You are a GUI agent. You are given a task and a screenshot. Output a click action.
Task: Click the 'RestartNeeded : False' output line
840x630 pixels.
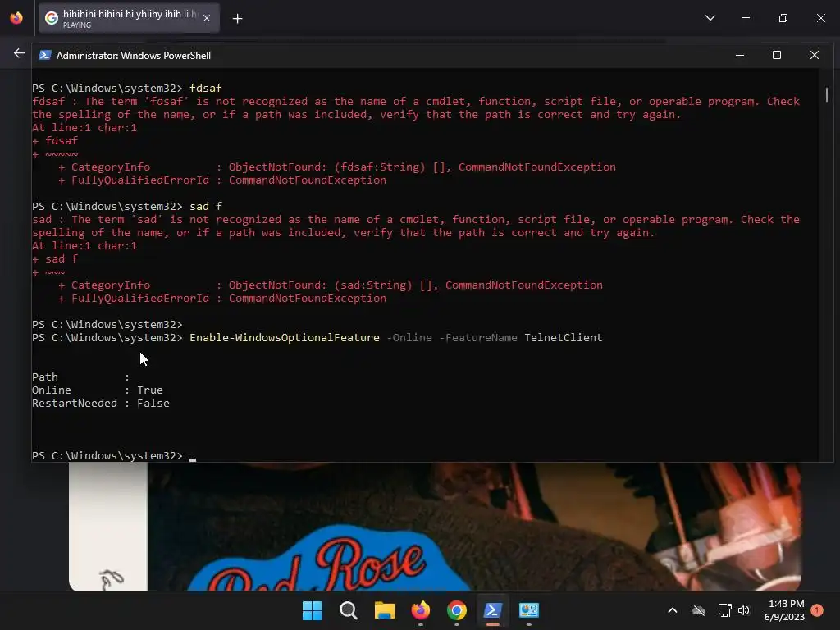101,404
